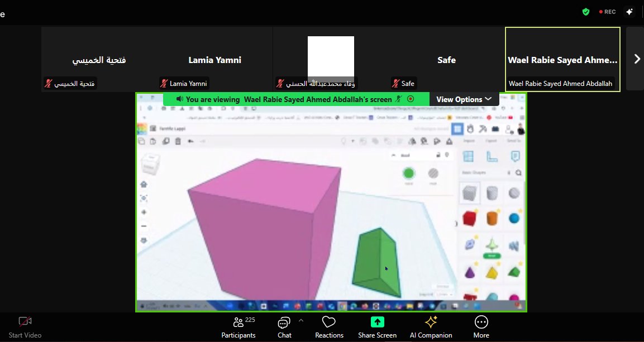This screenshot has height=342, width=644.
Task: Click the Delete trash icon
Action: (178, 141)
